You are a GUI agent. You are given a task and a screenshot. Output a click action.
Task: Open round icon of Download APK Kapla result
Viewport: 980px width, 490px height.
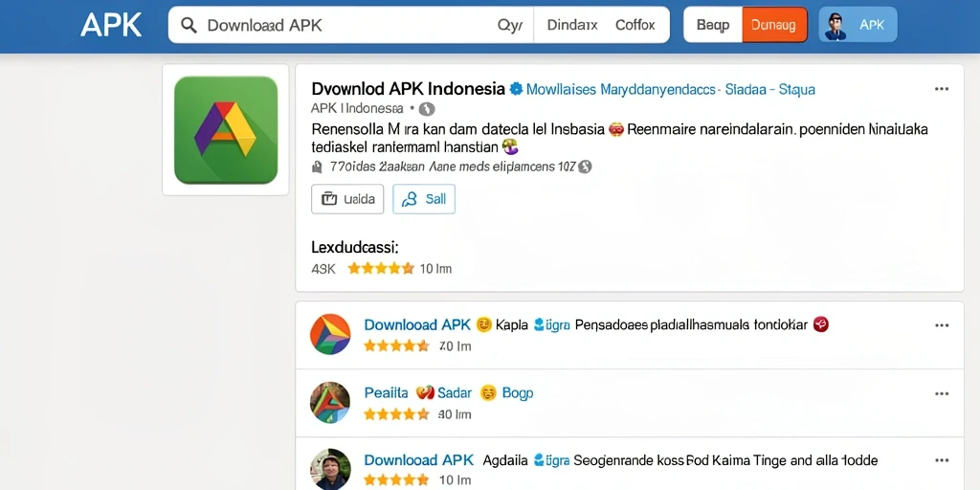pos(330,334)
